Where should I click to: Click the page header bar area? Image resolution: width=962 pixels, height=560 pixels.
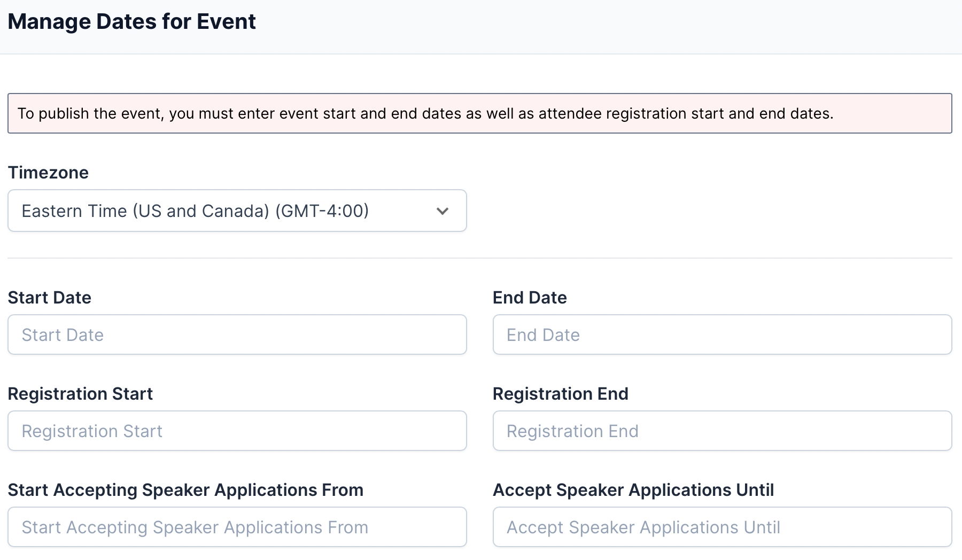[588, 27]
